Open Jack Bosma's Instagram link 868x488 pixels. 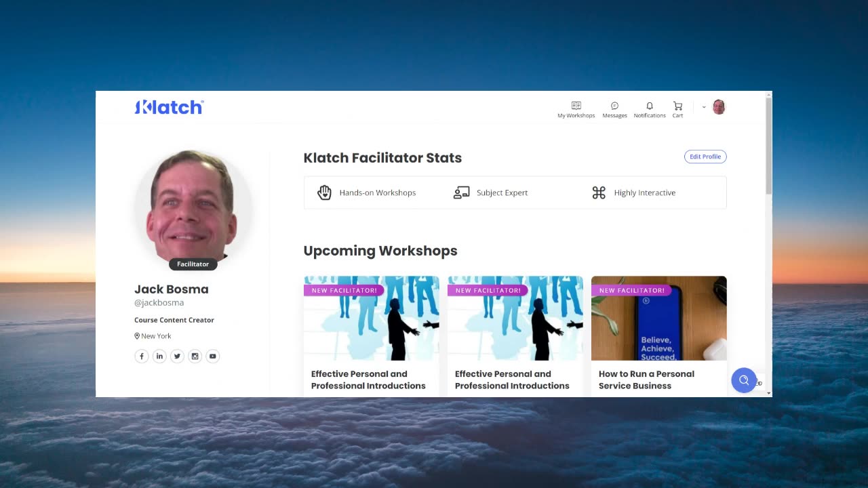[x=195, y=356]
